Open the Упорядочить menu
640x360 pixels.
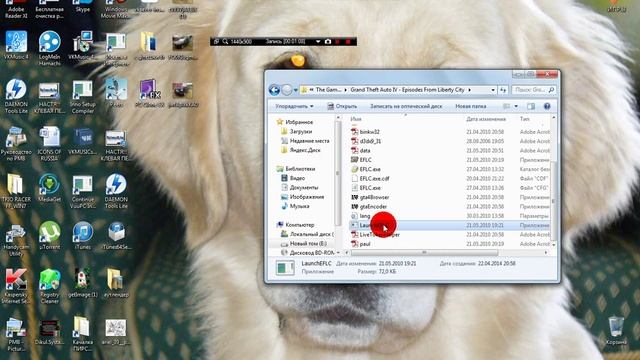[x=294, y=106]
